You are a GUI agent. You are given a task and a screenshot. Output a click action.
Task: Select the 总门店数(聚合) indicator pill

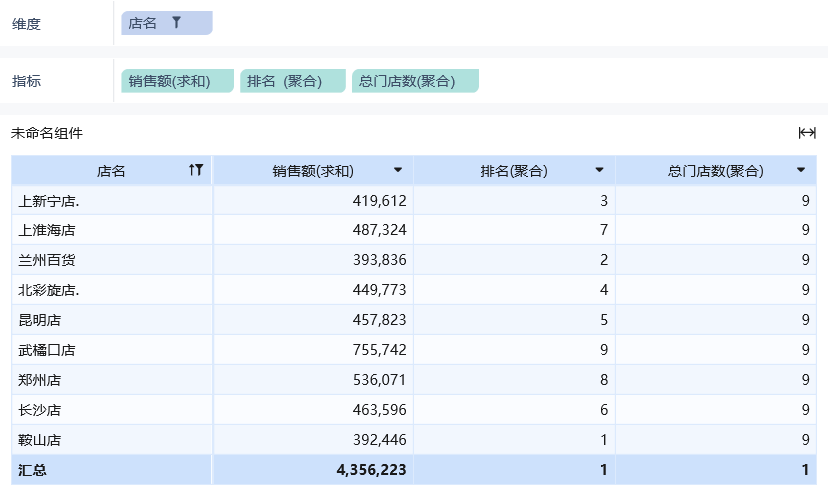415,81
